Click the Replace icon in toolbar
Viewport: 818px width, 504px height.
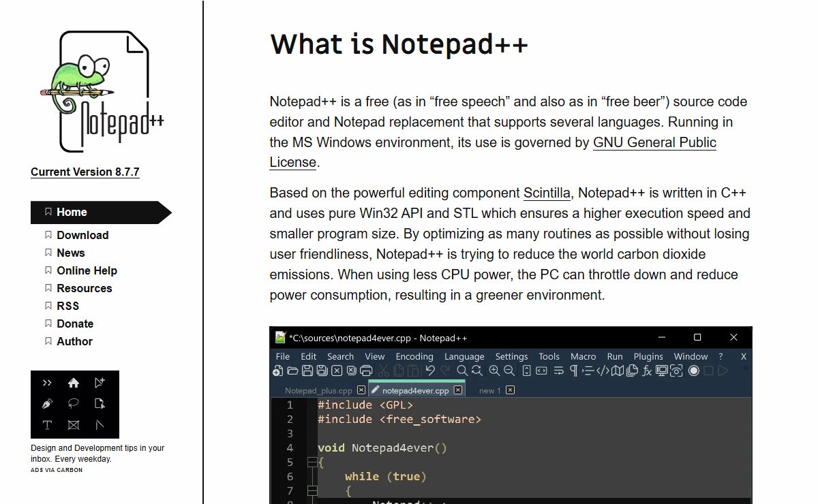477,371
